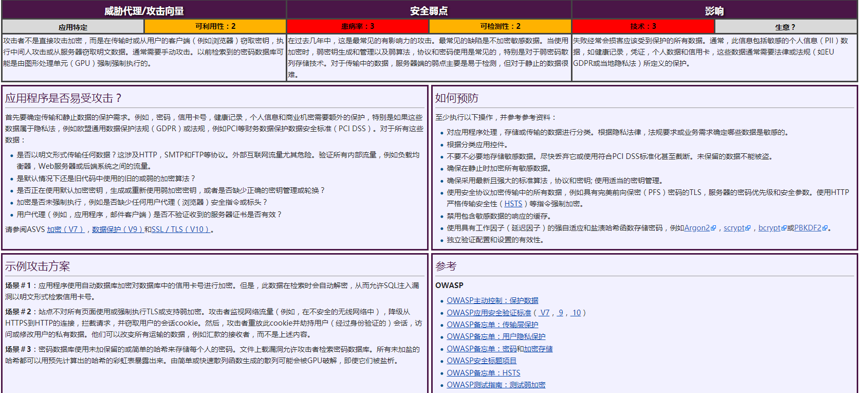Click the 请参阅ASVS text
The image size is (868, 393).
[x=25, y=229]
